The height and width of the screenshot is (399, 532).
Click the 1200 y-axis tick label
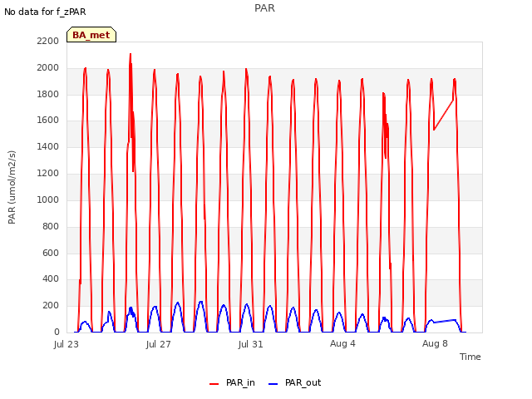[48, 174]
